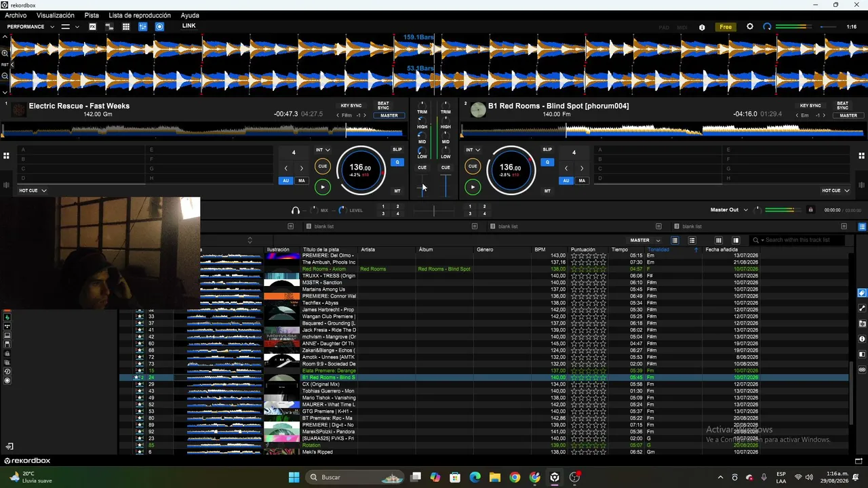The width and height of the screenshot is (868, 488).
Task: Click the track search input field
Action: coord(806,240)
